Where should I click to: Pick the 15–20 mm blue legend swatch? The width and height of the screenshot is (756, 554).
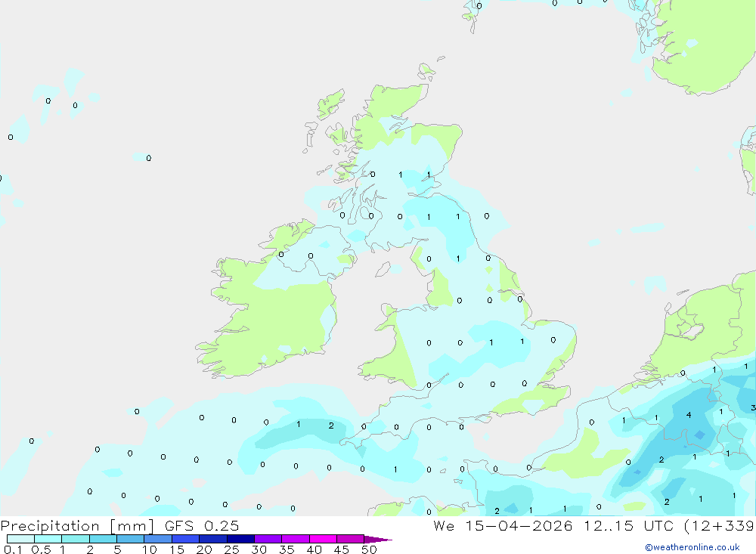pyautogui.click(x=186, y=539)
